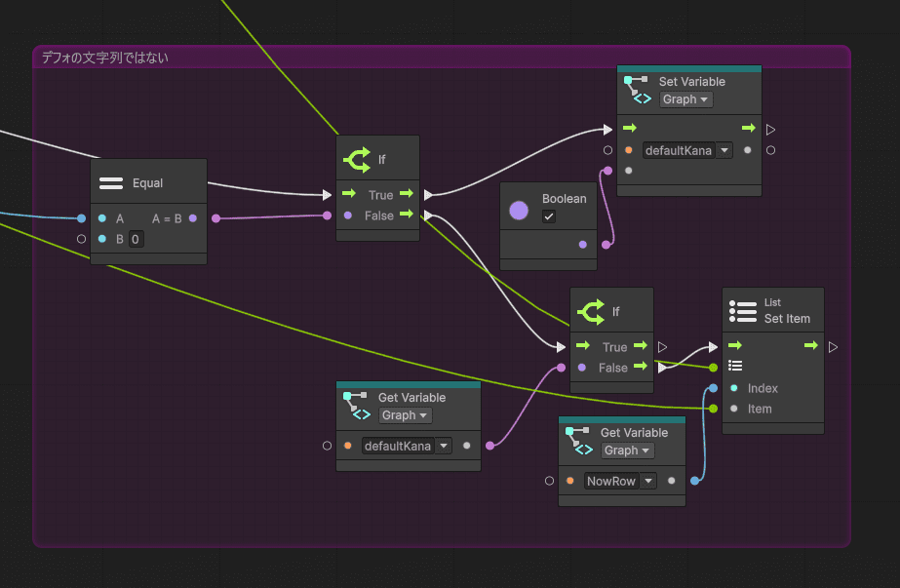This screenshot has width=900, height=588.
Task: Click the empty port beside the B input
Action: (82, 239)
